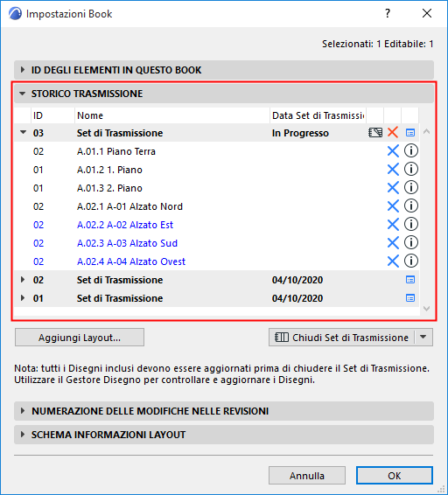This screenshot has height=495, width=448.
Task: Remove A.01.3 2. Piano with blue X
Action: coord(393,187)
